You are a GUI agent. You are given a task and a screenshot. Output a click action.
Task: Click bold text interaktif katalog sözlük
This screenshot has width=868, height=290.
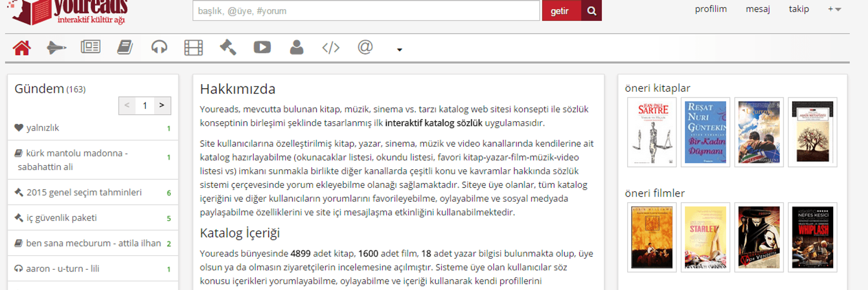[434, 123]
